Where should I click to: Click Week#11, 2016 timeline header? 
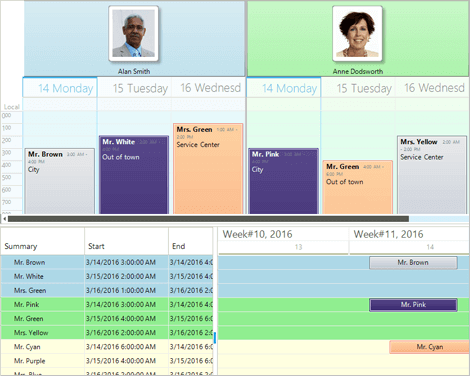pyautogui.click(x=409, y=234)
